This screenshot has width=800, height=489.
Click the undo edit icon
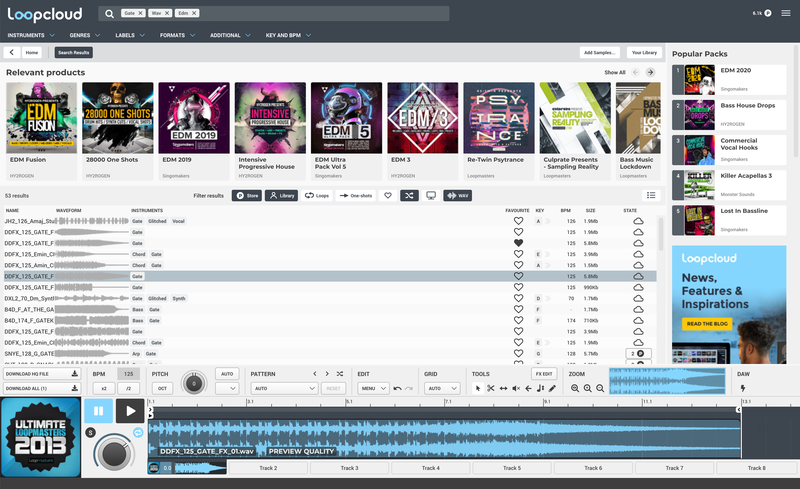[397, 388]
